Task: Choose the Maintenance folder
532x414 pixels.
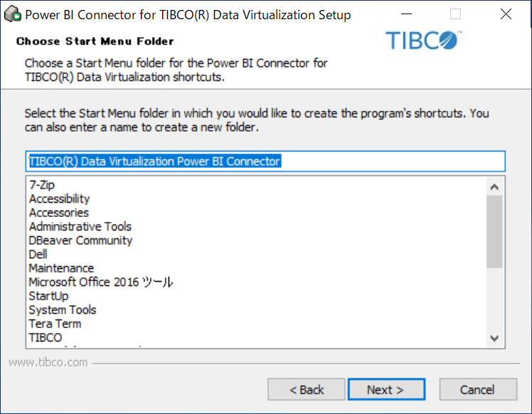Action: tap(61, 268)
